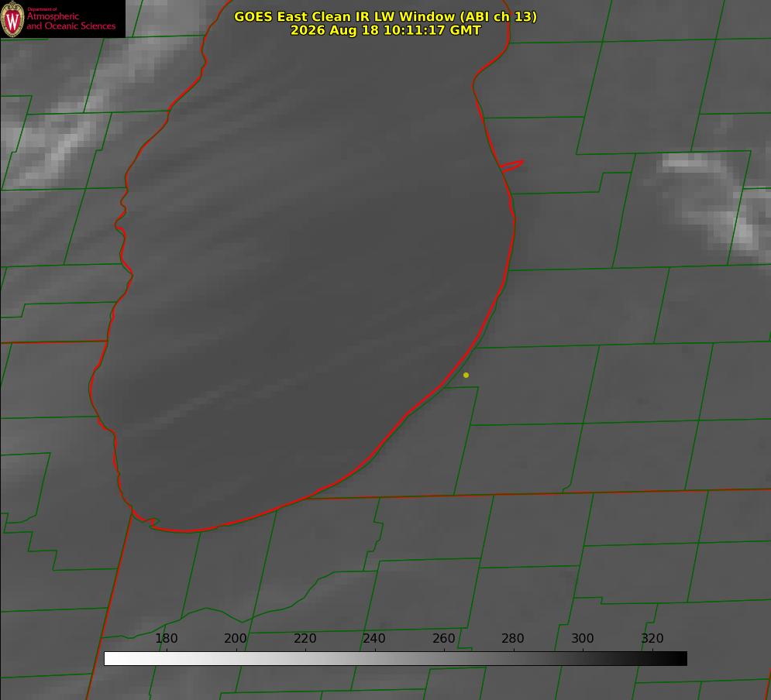This screenshot has width=771, height=700.
Task: Click the University of Wisconsin crest logo
Action: pos(12,19)
